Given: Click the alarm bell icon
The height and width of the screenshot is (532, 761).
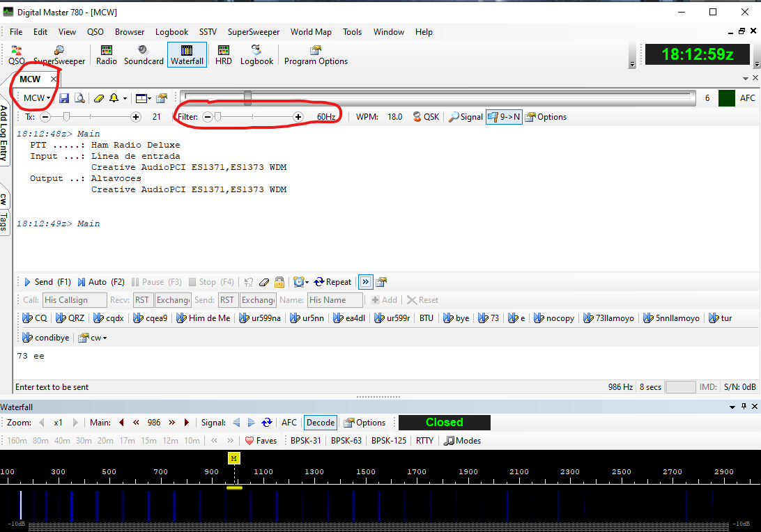Looking at the screenshot, I should (114, 98).
